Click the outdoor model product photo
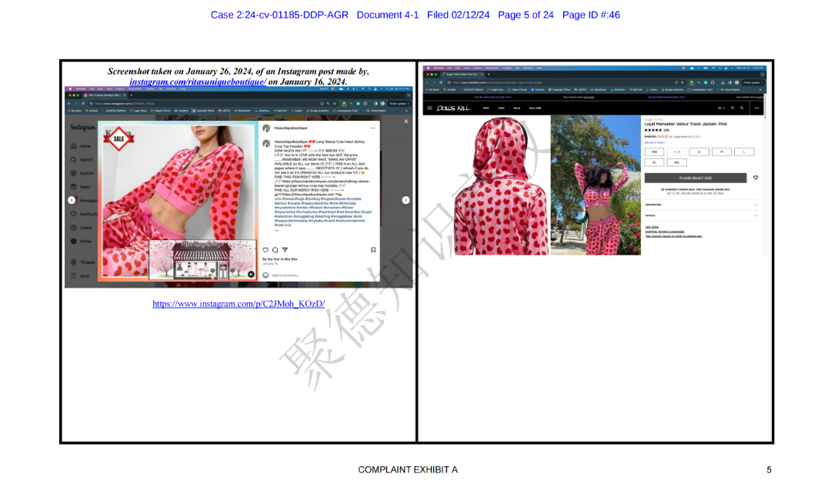The height and width of the screenshot is (504, 831). pyautogui.click(x=596, y=185)
